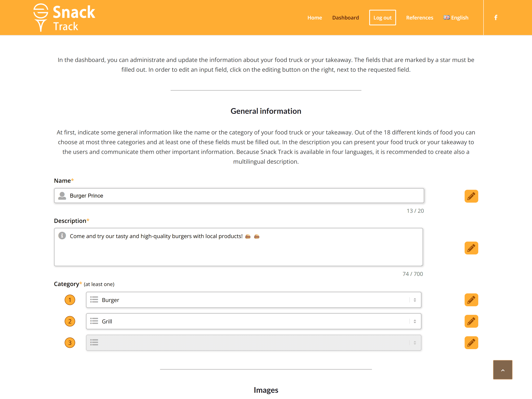Viewport: 532px width, 399px height.
Task: Switch language via English selector
Action: 456,18
